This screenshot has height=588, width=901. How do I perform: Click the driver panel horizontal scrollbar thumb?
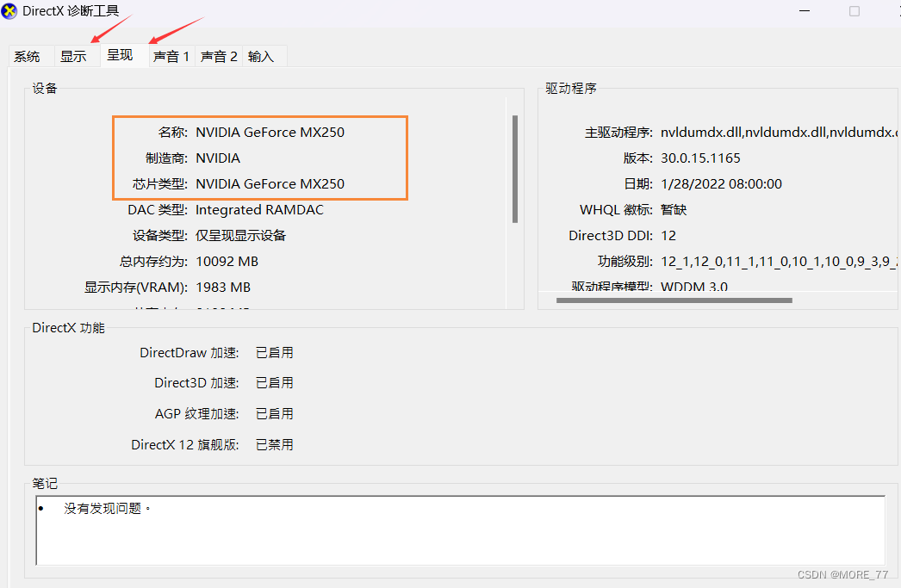tap(674, 300)
